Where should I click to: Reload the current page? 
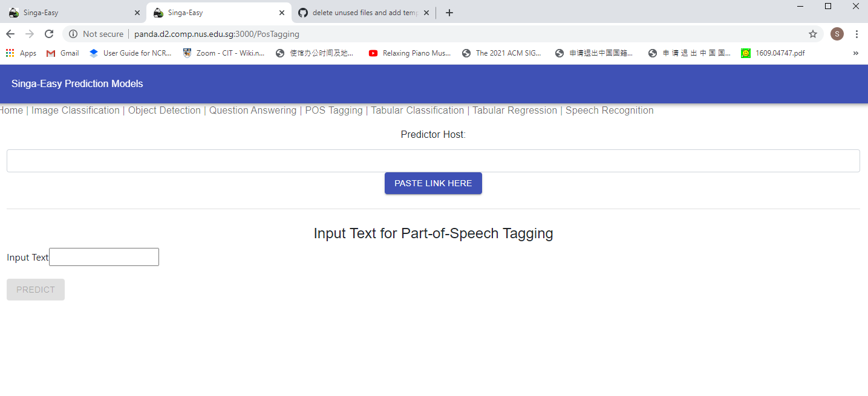point(48,34)
